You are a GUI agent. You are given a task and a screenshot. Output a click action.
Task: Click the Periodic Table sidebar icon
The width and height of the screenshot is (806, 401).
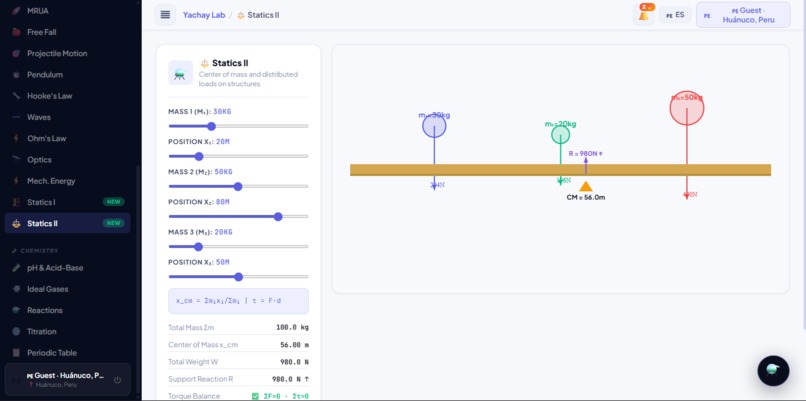pyautogui.click(x=16, y=353)
